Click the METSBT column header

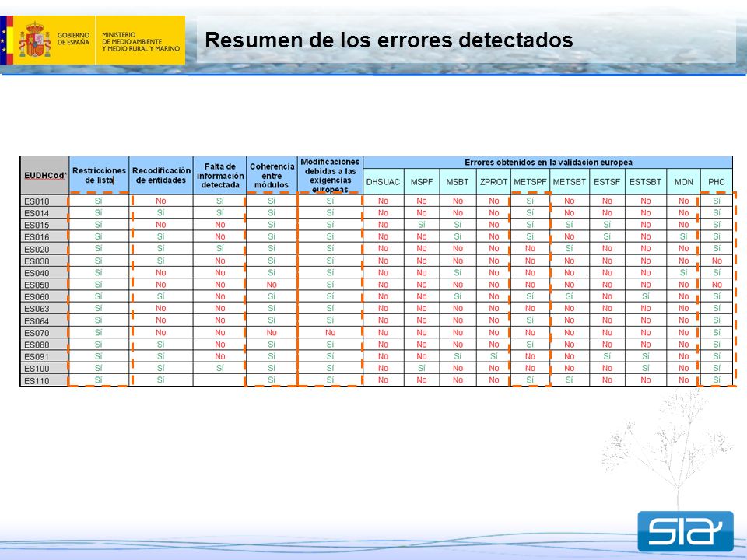point(570,181)
